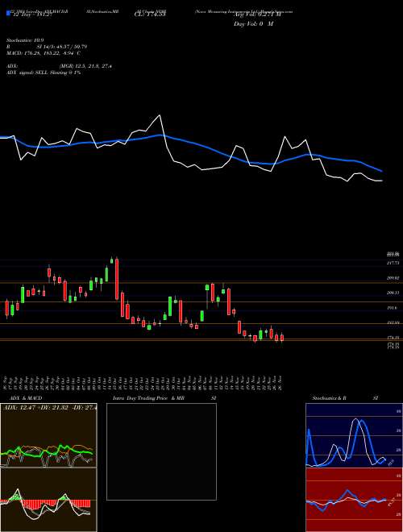The height and width of the screenshot is (532, 403).
Task: Click the last red candle on the chart
Action: click(282, 338)
